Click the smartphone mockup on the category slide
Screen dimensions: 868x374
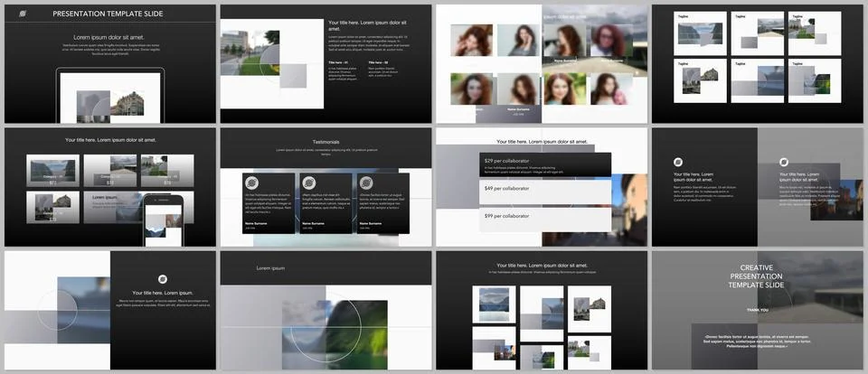[x=164, y=220]
